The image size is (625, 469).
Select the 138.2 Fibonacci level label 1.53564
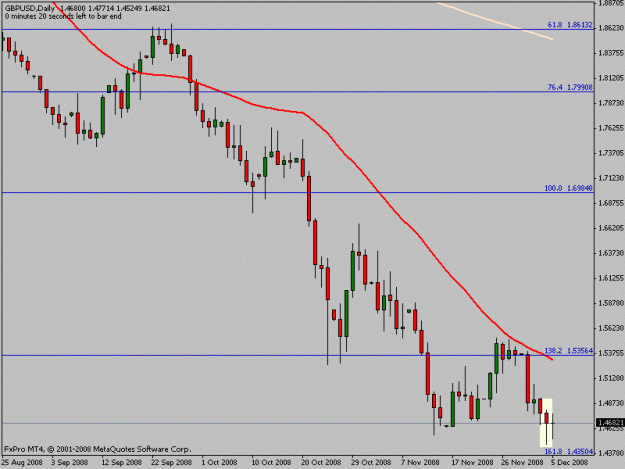pyautogui.click(x=568, y=351)
